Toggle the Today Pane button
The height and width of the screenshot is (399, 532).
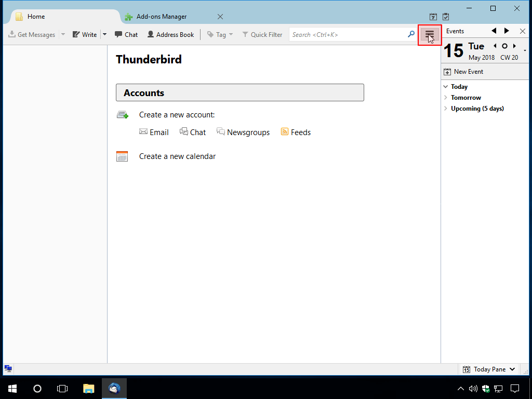(489, 369)
